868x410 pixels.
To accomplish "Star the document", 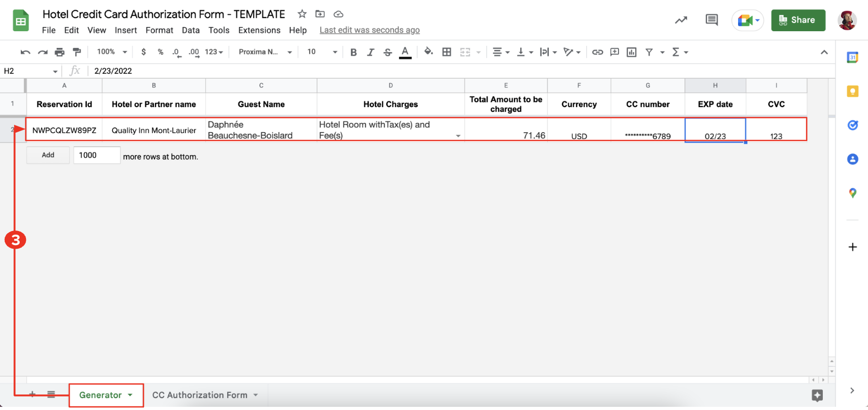I will [302, 14].
